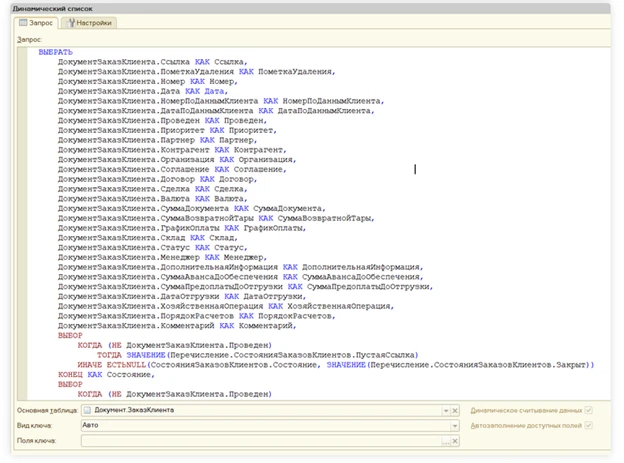Viewport: 624px width, 463px height.
Task: Click the document icon in Основная таблица field
Action: (88, 410)
